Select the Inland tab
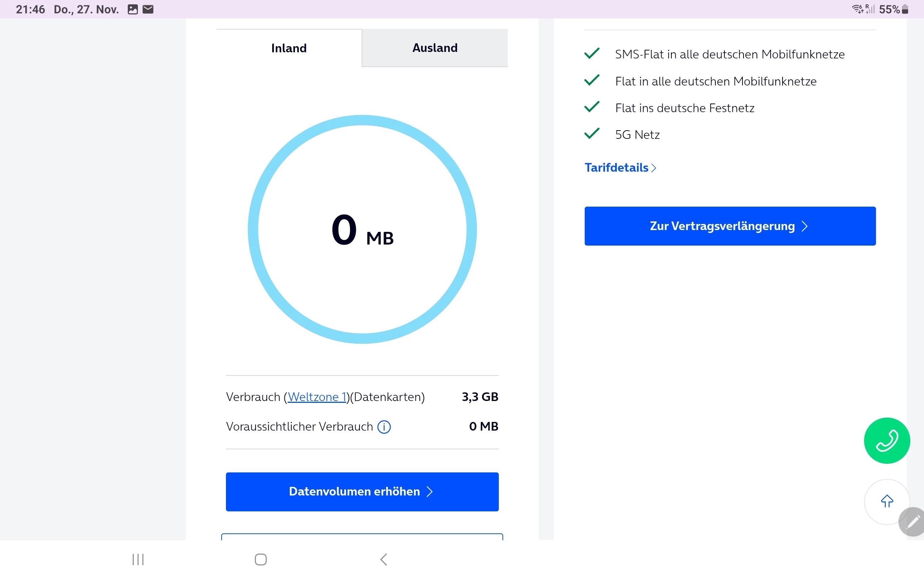The image size is (924, 577). pos(289,48)
